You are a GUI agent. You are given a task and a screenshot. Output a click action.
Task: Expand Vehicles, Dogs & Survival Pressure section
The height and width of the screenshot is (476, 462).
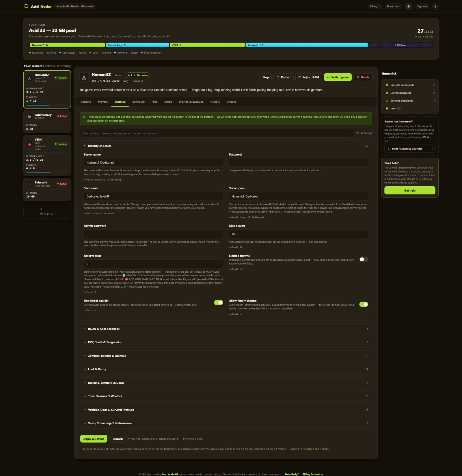pyautogui.click(x=226, y=410)
